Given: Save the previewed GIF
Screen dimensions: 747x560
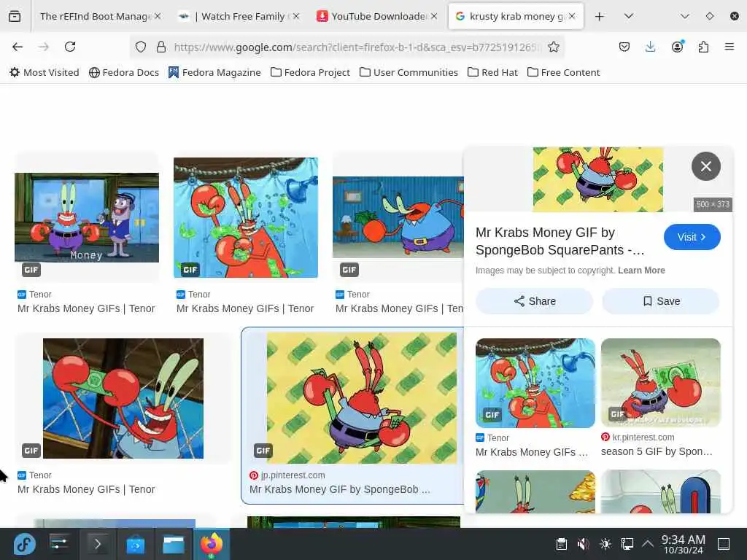Looking at the screenshot, I should point(661,301).
